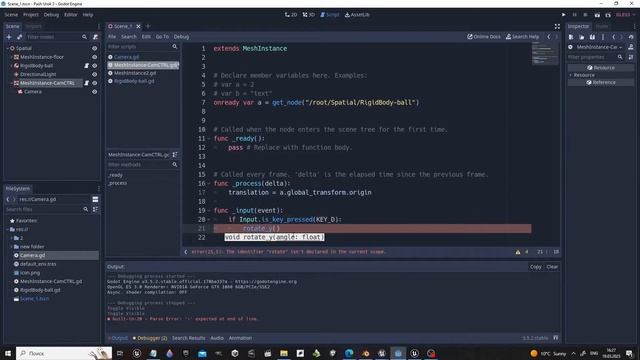Screen dimensions: 640x360
Task: Copy the Output log
Action: pyautogui.click(x=536, y=267)
